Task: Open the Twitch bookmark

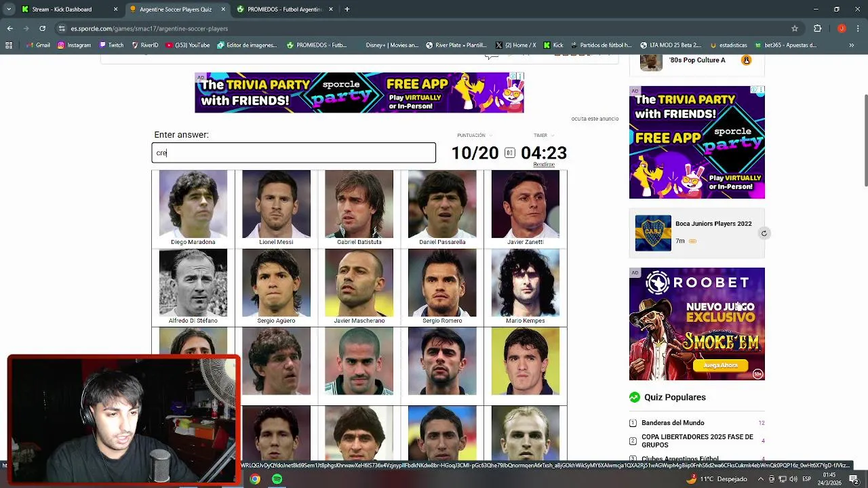Action: [111, 45]
